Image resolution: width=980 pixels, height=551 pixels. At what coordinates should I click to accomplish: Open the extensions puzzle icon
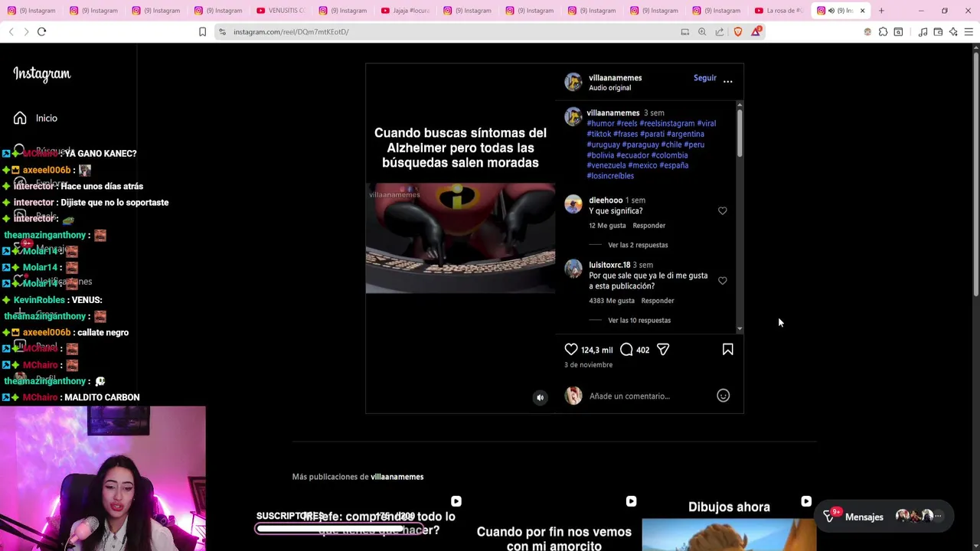(x=883, y=31)
